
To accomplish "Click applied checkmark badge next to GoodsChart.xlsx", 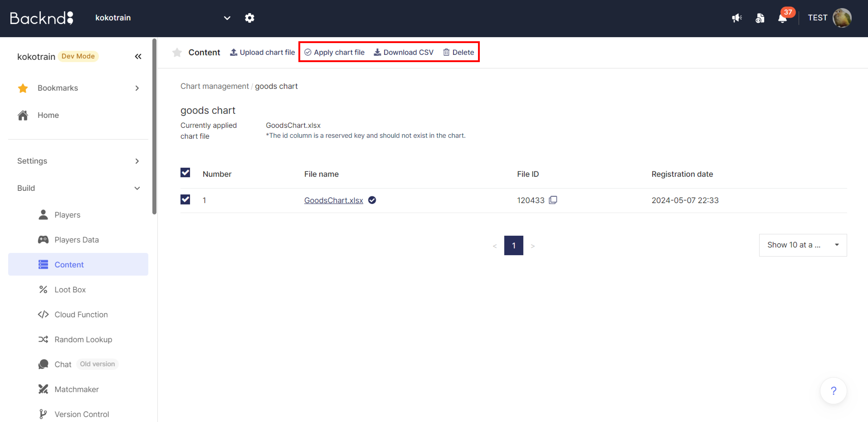I will (x=372, y=200).
